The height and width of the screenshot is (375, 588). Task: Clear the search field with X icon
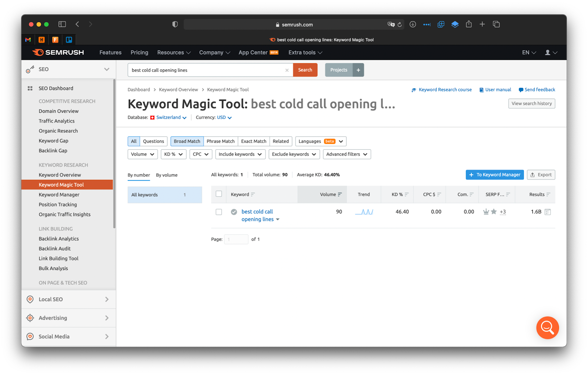pyautogui.click(x=287, y=70)
